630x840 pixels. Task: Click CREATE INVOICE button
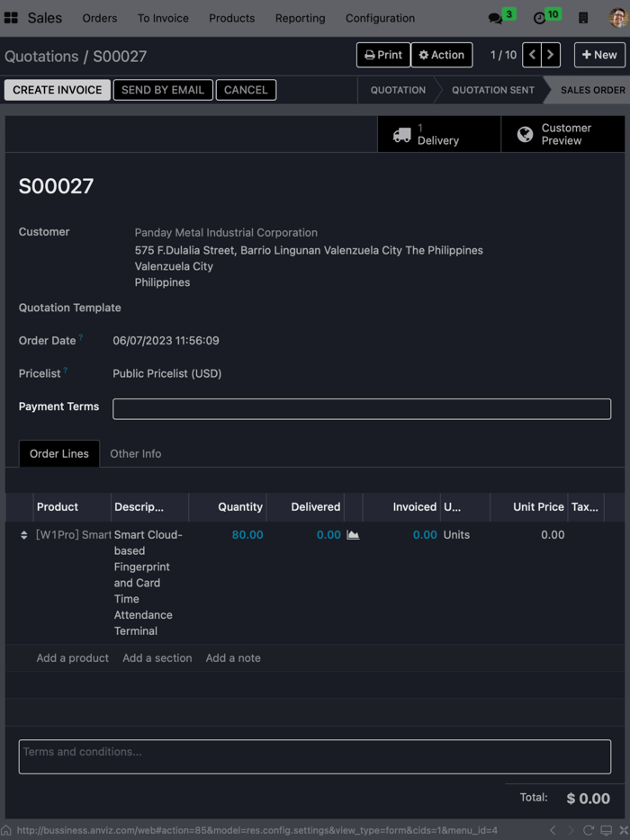pos(58,90)
